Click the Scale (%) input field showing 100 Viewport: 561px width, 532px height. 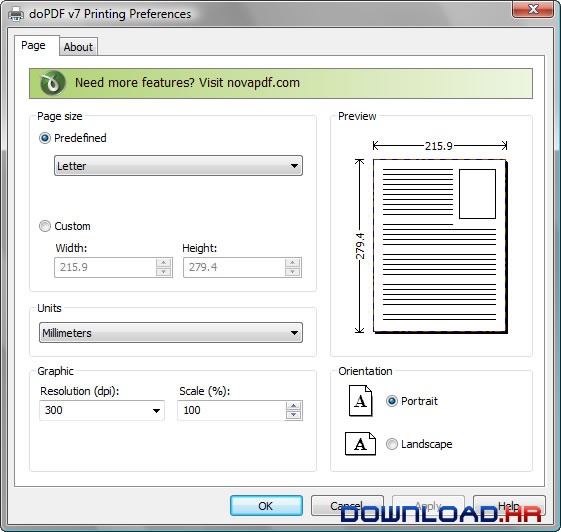(x=232, y=410)
